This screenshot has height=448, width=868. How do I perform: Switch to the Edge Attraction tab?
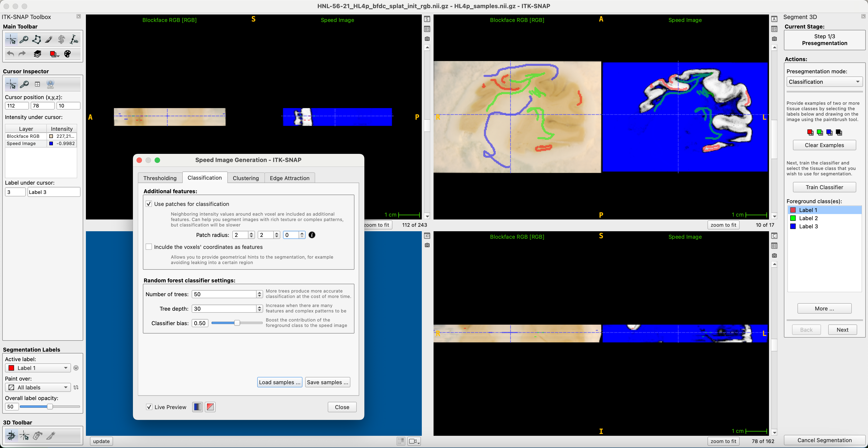pyautogui.click(x=290, y=178)
